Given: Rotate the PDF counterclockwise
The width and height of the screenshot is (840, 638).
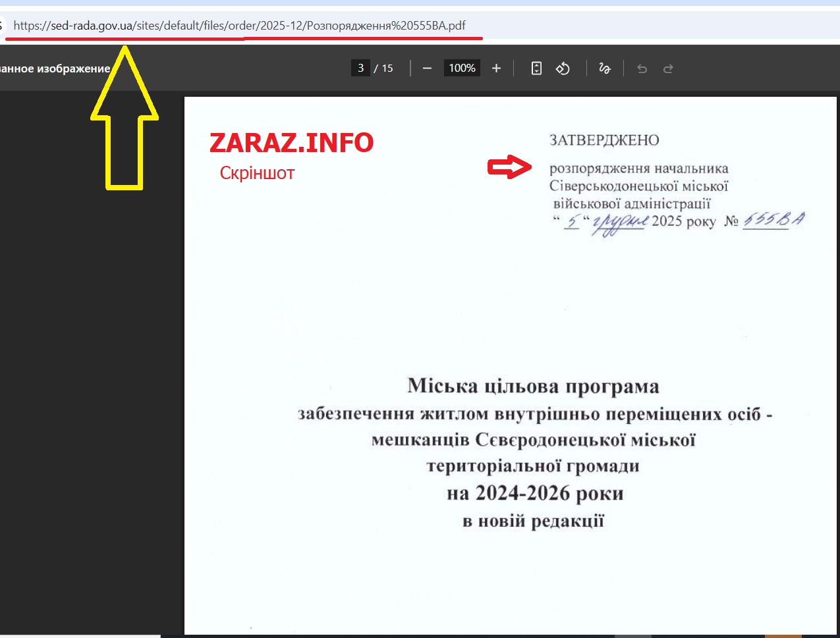Looking at the screenshot, I should [563, 68].
